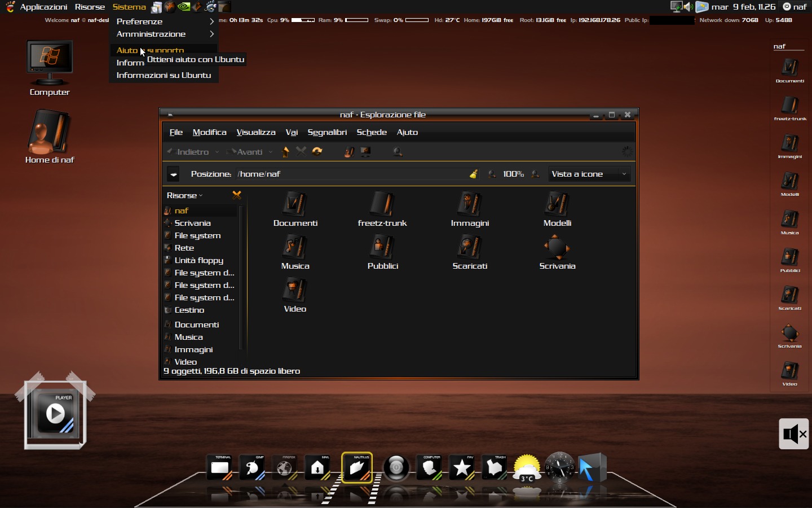This screenshot has height=508, width=812.
Task: Click the weather widget showing 3°C
Action: tap(527, 468)
